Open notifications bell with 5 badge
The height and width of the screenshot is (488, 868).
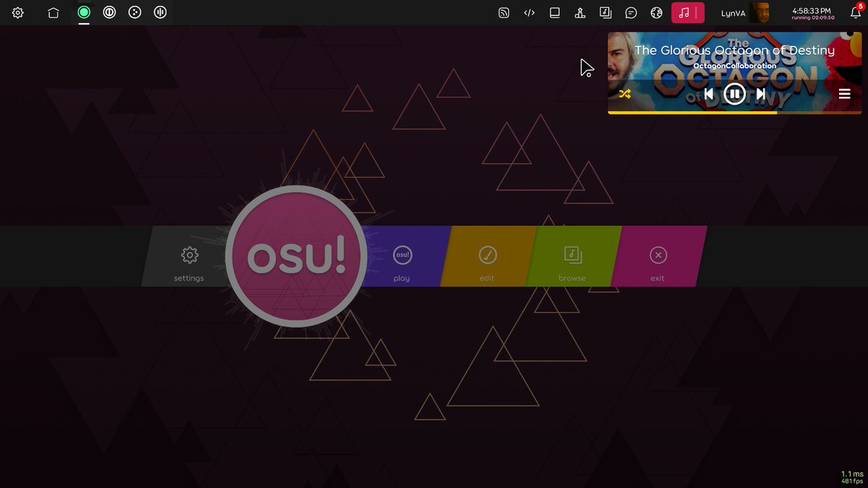(x=856, y=12)
